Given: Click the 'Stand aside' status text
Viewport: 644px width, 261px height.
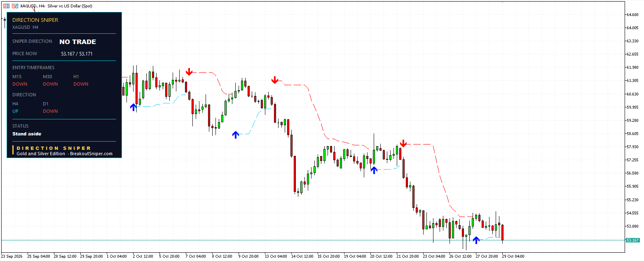Looking at the screenshot, I should [x=27, y=134].
